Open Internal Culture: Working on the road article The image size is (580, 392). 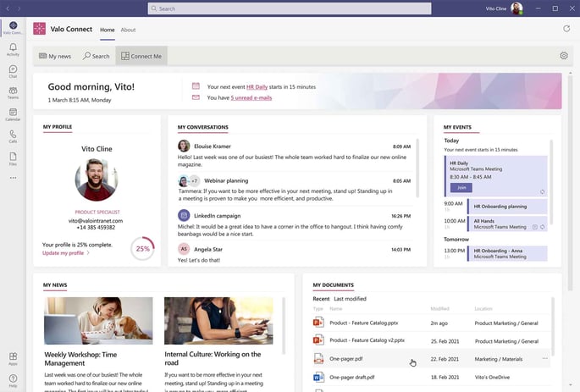[213, 358]
